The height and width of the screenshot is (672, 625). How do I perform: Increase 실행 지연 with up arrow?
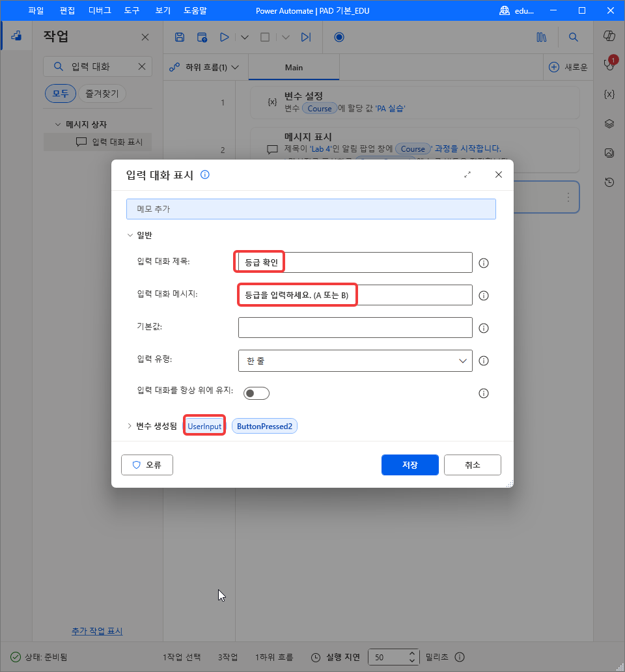[x=411, y=653]
